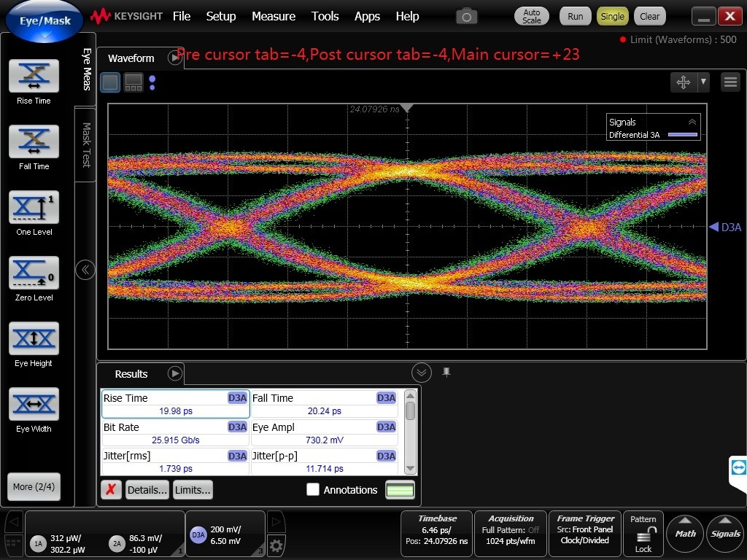The width and height of the screenshot is (747, 560).
Task: Select the Zero Level measurement icon
Action: click(x=34, y=273)
